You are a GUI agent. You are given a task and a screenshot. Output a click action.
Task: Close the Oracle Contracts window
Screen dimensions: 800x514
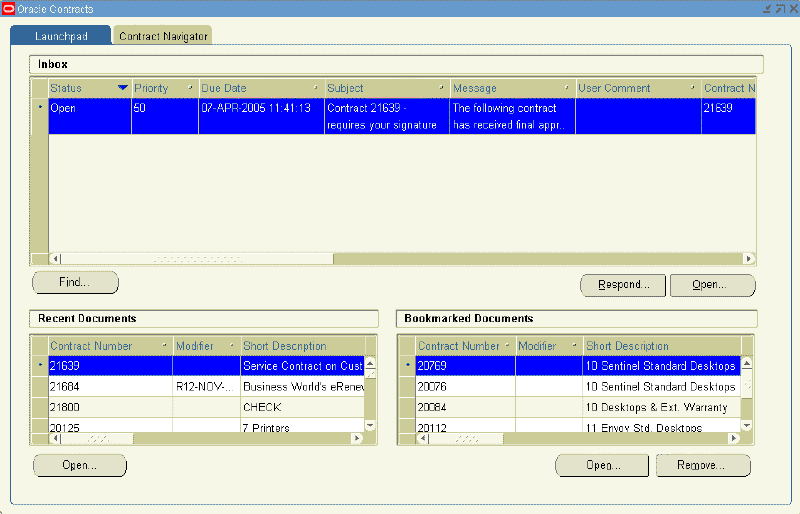[794, 9]
